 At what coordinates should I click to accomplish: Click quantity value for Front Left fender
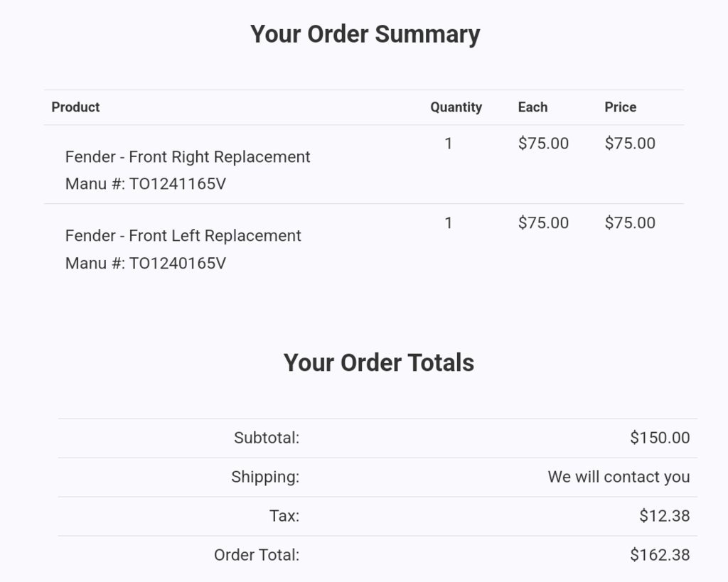click(448, 222)
